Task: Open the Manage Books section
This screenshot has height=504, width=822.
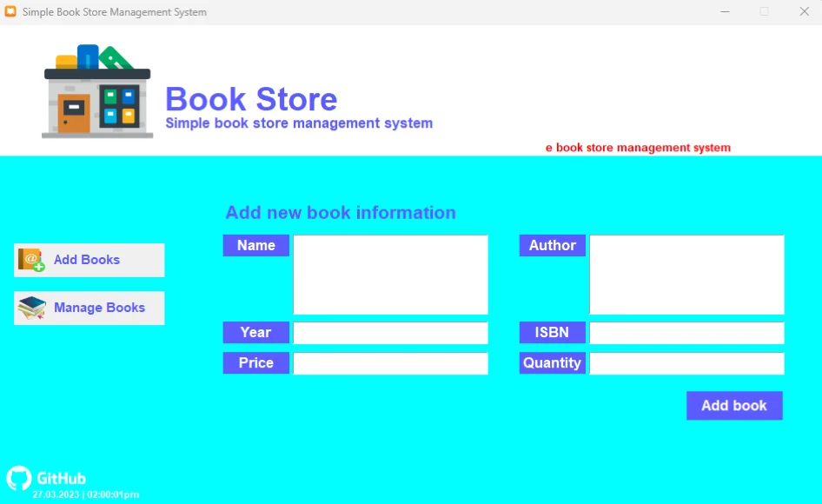Action: click(89, 308)
